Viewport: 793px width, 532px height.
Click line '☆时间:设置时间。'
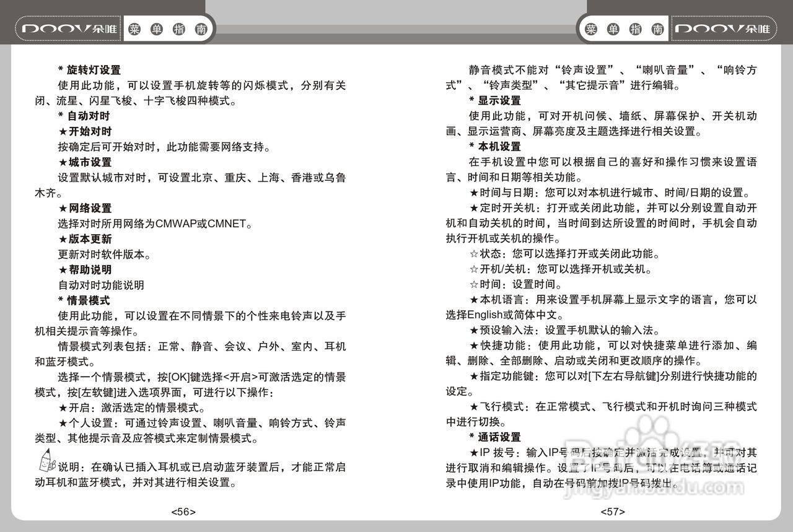click(515, 285)
